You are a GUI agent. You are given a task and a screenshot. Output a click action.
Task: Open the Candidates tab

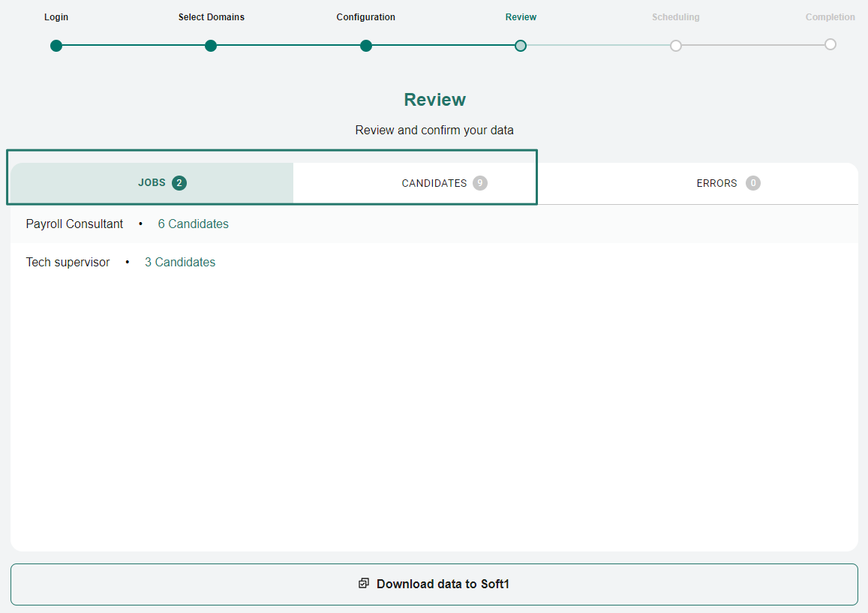[434, 183]
